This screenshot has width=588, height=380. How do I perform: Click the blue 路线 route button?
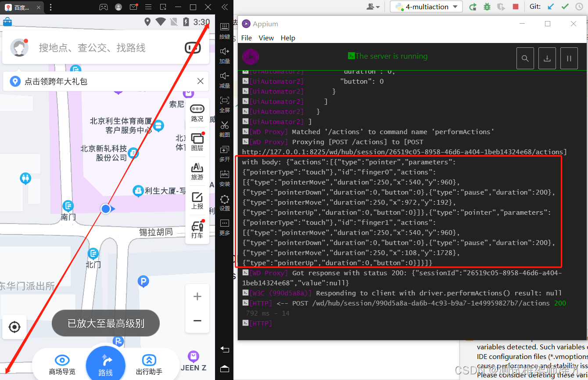point(106,365)
